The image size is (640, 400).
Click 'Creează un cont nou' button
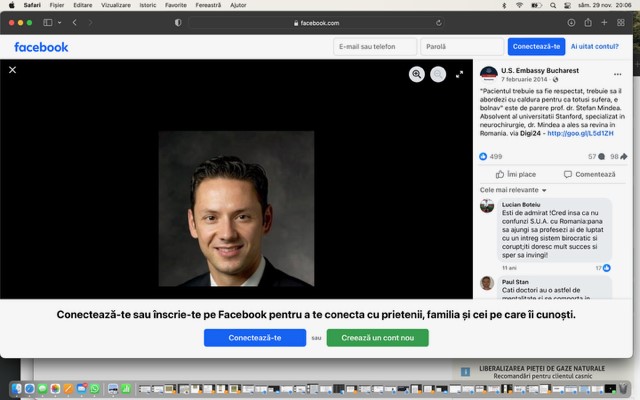(378, 338)
